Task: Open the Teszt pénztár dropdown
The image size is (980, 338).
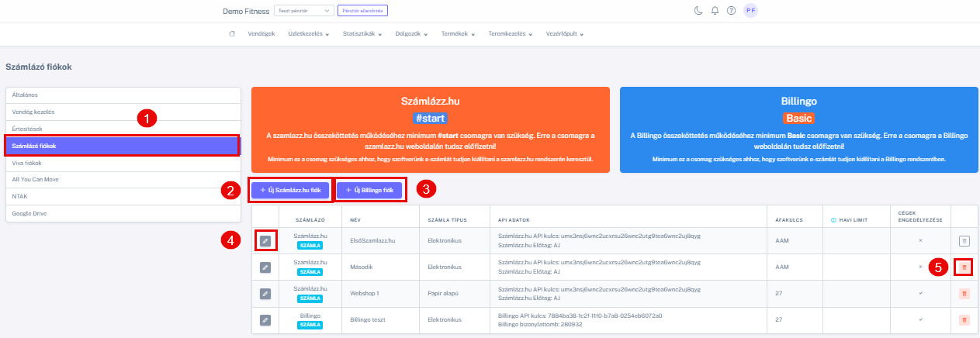Action: click(303, 11)
